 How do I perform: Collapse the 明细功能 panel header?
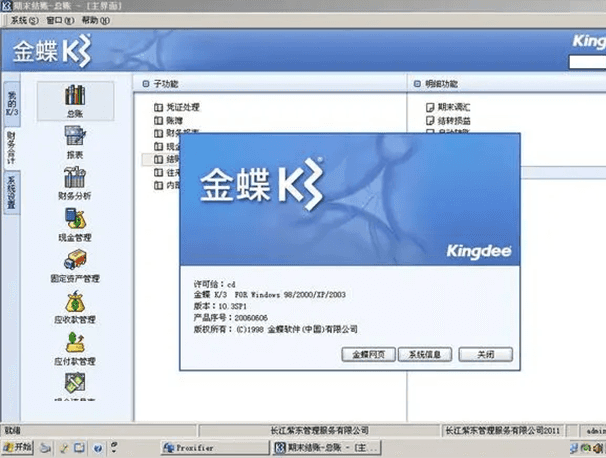pyautogui.click(x=417, y=83)
